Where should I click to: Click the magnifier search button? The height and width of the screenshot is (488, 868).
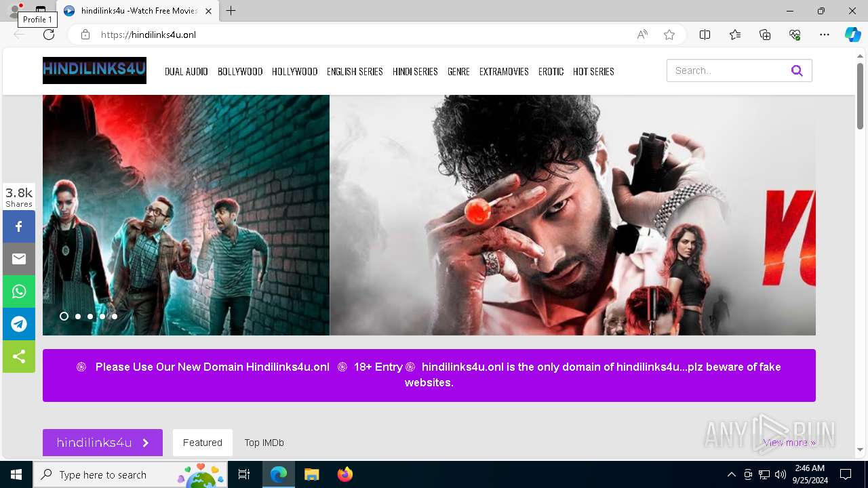pos(797,70)
